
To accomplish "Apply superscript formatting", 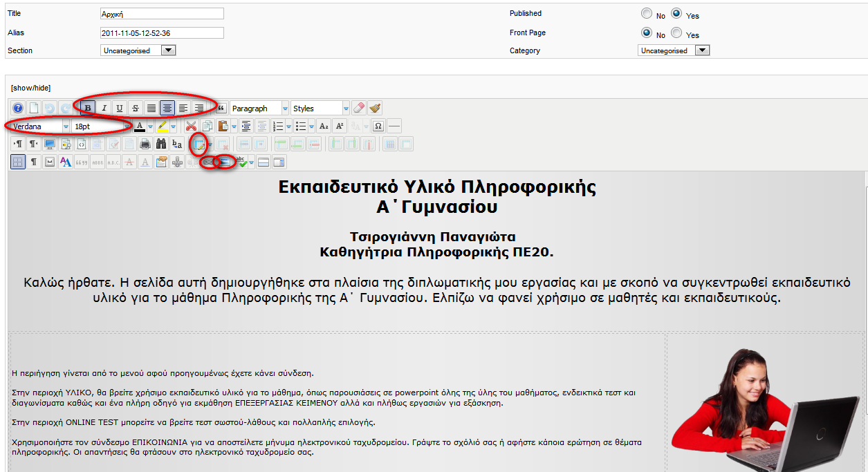I will pyautogui.click(x=339, y=126).
